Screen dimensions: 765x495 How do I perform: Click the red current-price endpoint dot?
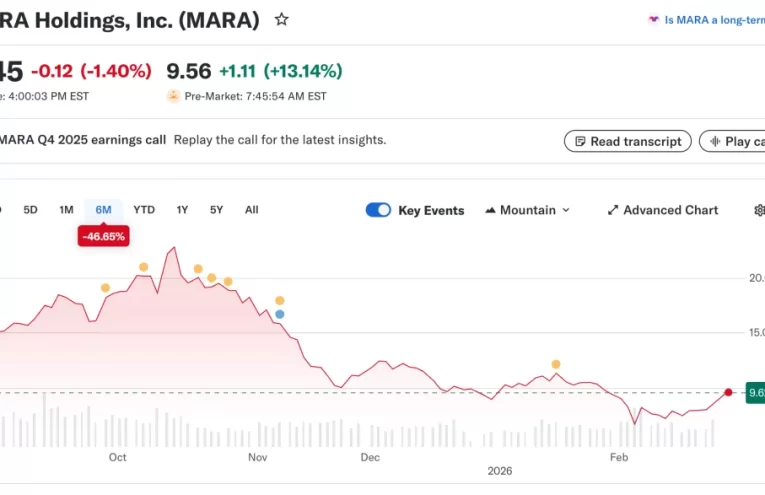(x=728, y=392)
